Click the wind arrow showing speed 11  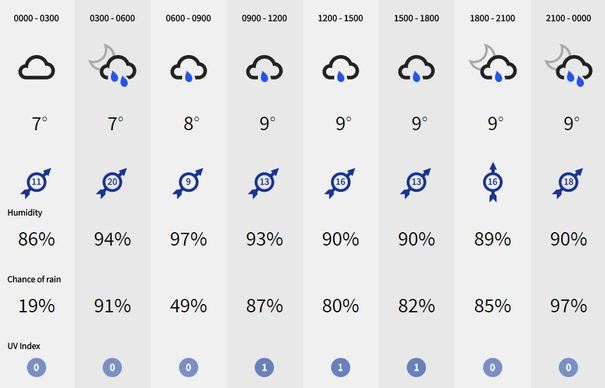pyautogui.click(x=36, y=183)
